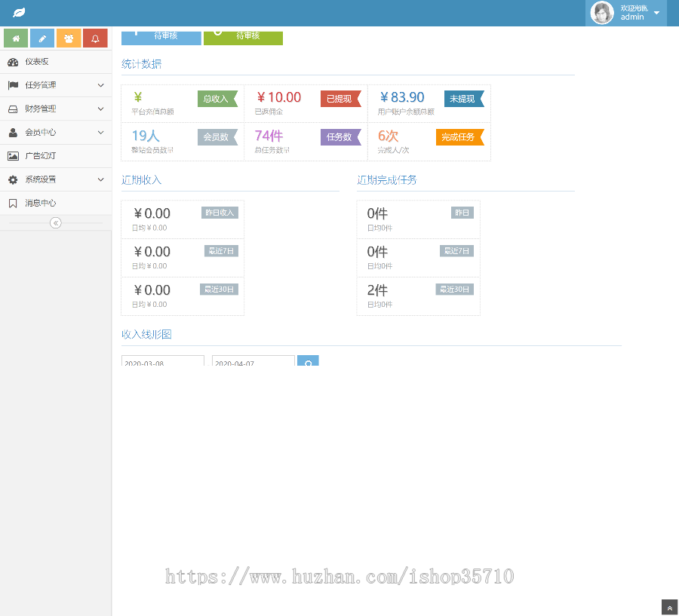Screen dimensions: 679x616
Task: Expand the 任务管理 submenu chevron
Action: click(x=100, y=85)
